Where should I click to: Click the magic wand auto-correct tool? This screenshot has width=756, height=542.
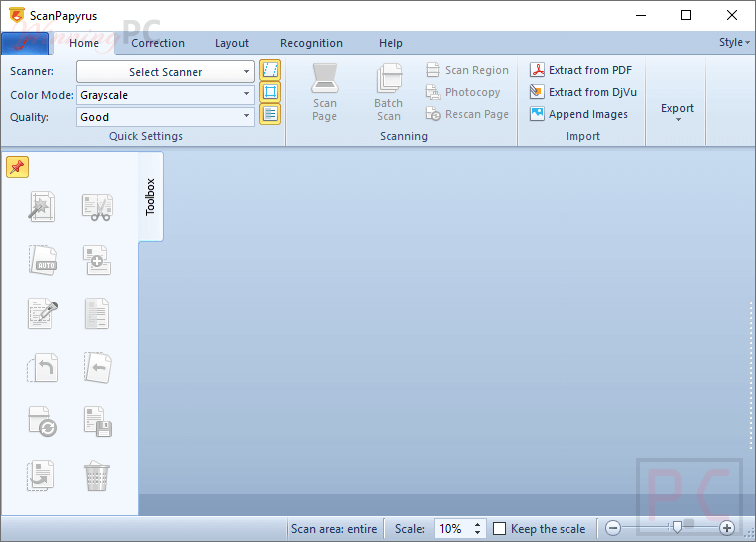pyautogui.click(x=42, y=207)
